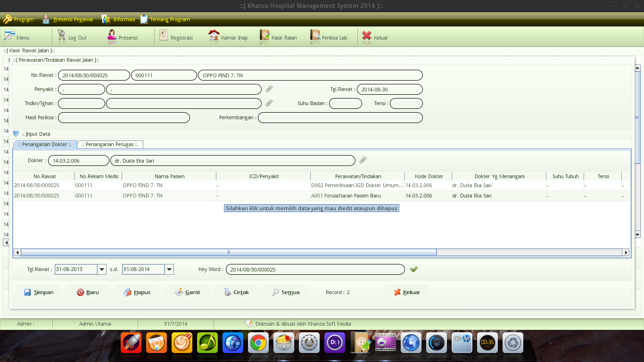Open the Kamar Inap toolbar icon

229,37
